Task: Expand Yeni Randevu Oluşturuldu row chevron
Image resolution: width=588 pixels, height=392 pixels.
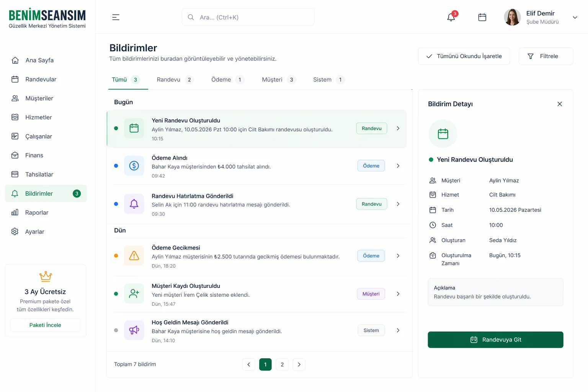Action: click(x=398, y=128)
